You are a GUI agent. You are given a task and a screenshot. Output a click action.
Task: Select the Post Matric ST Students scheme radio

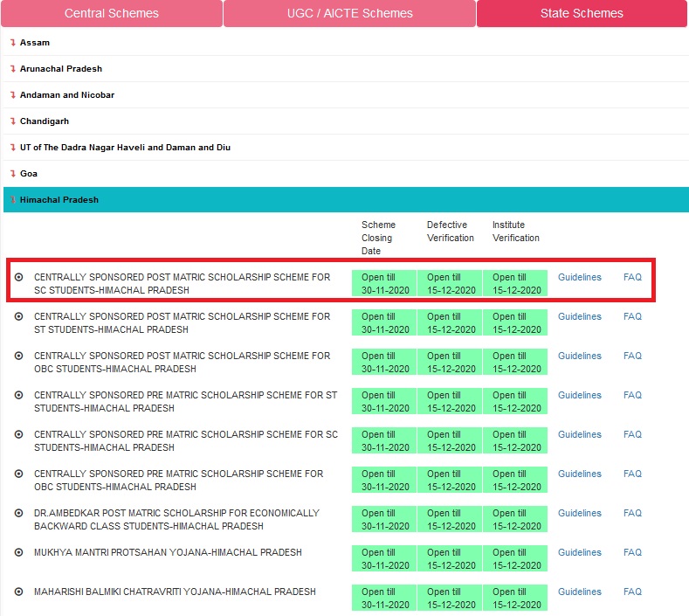point(18,316)
